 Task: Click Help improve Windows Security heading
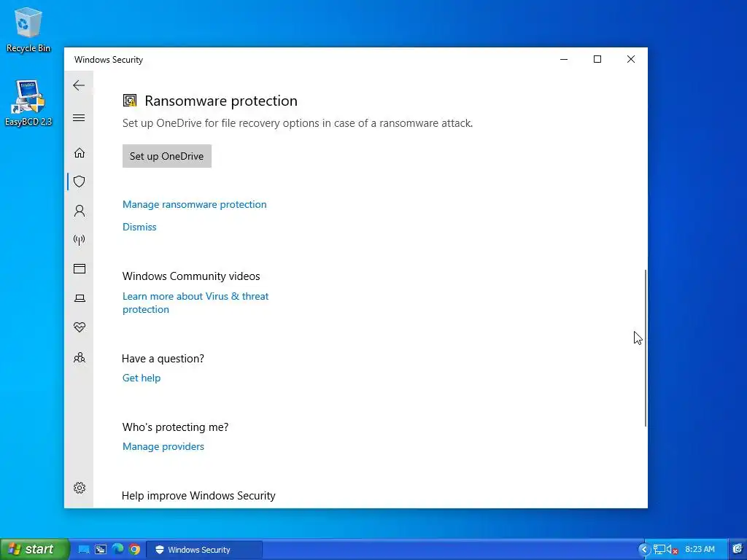pos(198,496)
